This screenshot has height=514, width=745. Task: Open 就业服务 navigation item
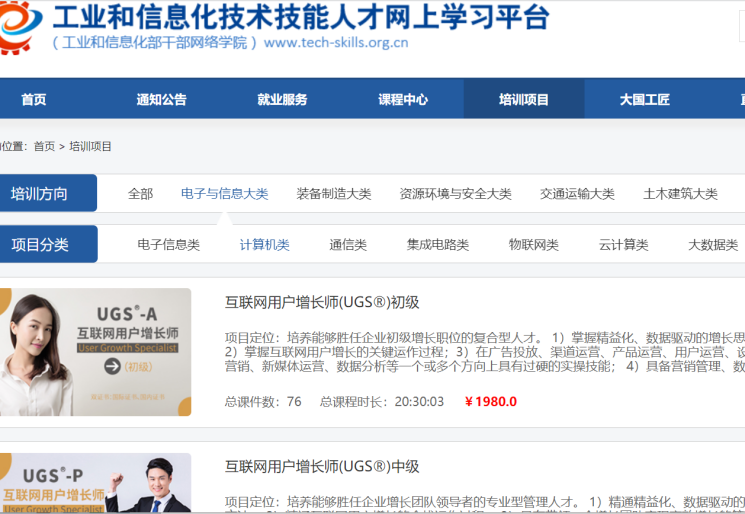click(x=282, y=99)
